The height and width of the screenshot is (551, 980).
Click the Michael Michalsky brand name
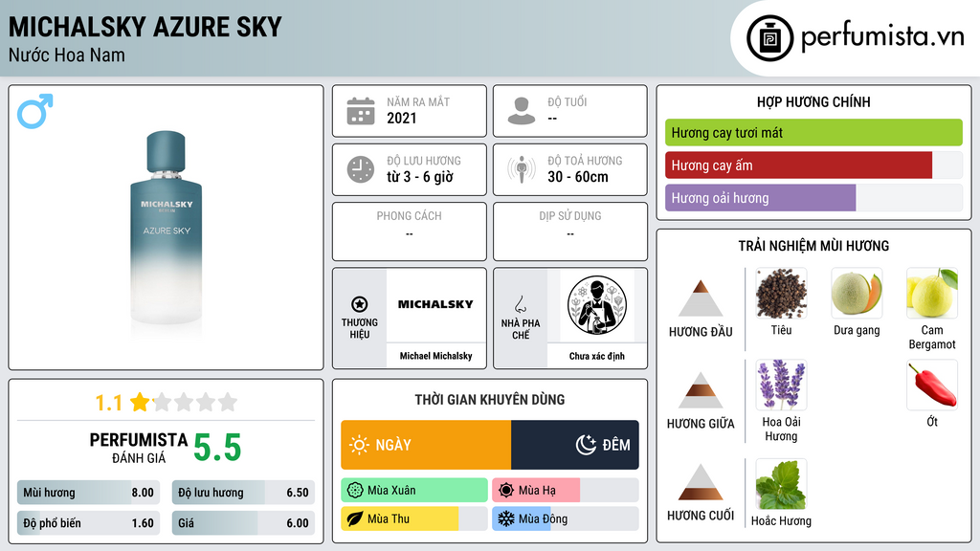point(435,356)
